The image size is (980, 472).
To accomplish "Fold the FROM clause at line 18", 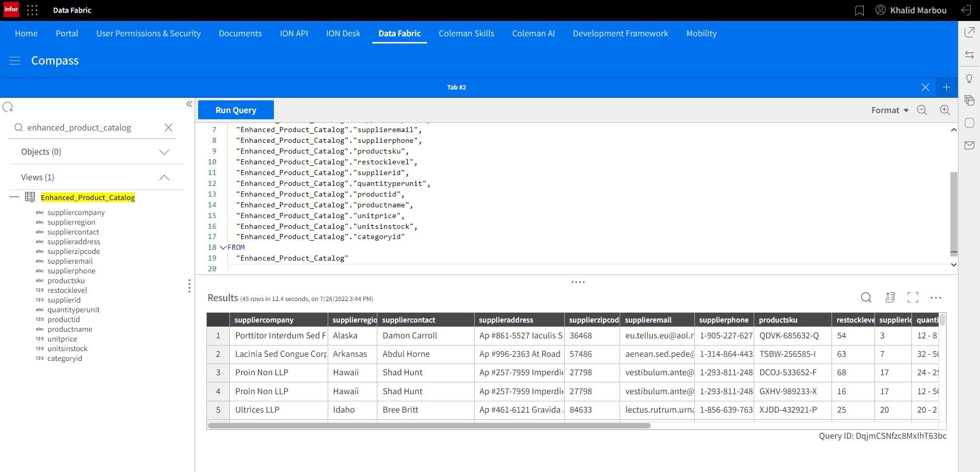I will [x=223, y=247].
